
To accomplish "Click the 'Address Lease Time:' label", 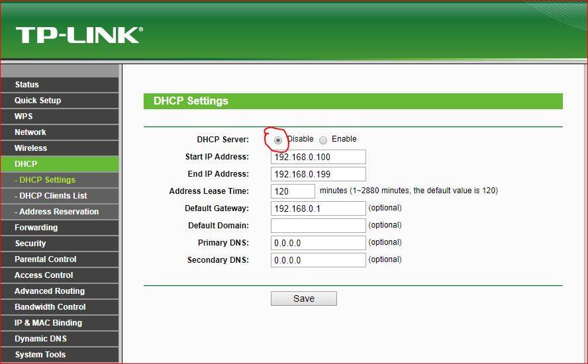I will [209, 191].
